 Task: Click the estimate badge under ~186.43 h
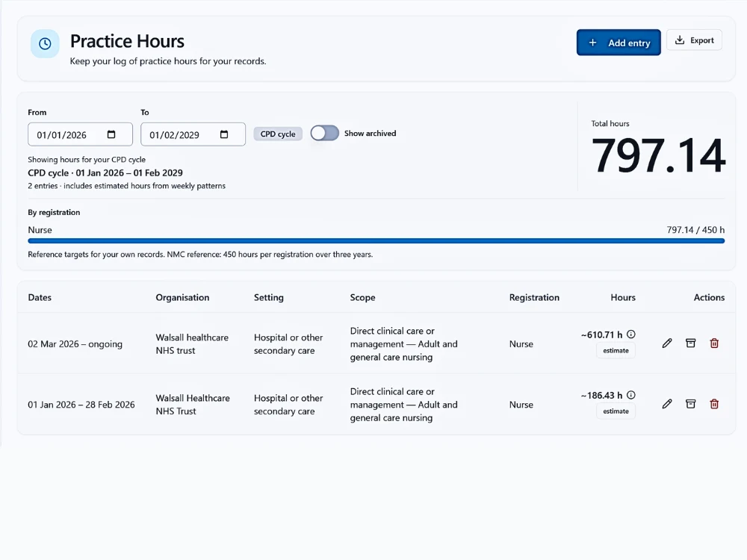[616, 411]
